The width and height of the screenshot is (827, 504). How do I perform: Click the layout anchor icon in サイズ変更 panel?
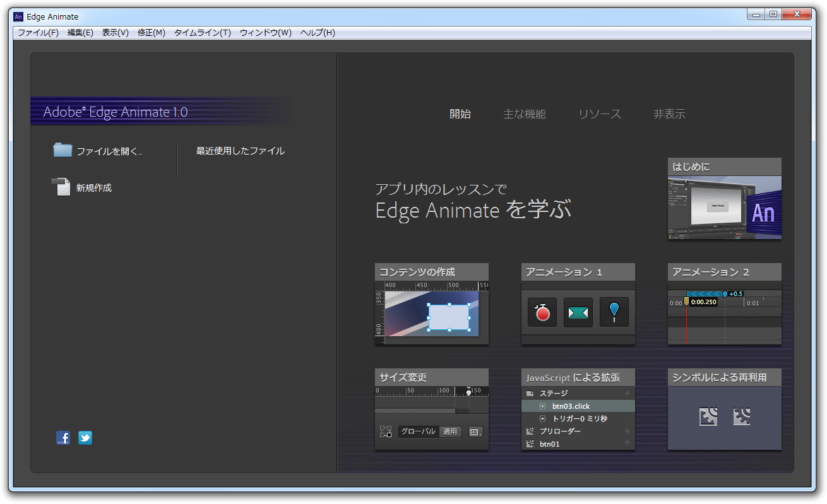386,431
